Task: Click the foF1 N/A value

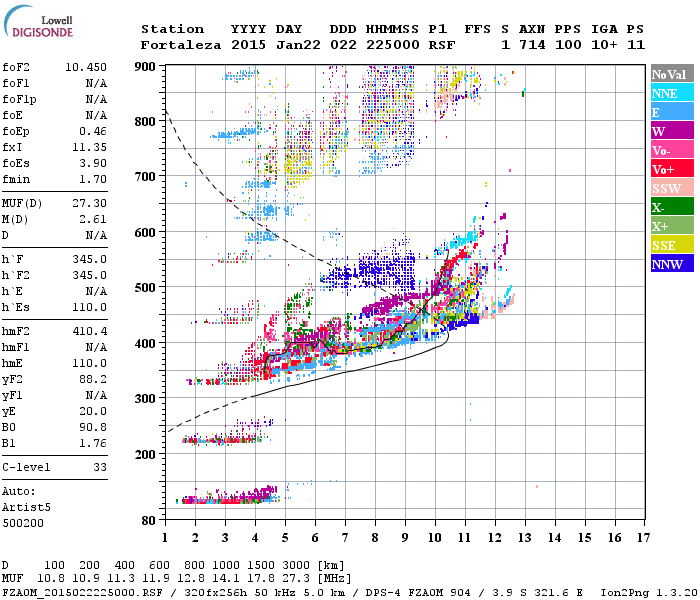Action: click(x=96, y=83)
